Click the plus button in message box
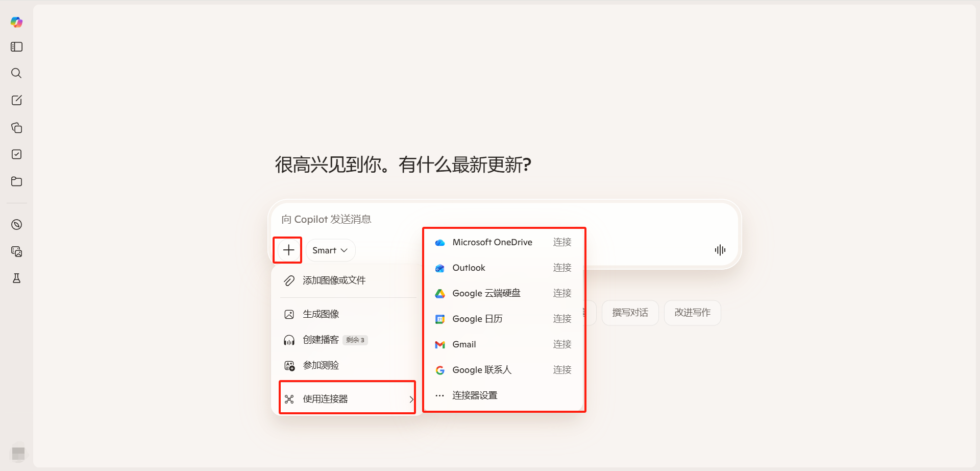Screen dimensions: 980x471 [x=288, y=250]
